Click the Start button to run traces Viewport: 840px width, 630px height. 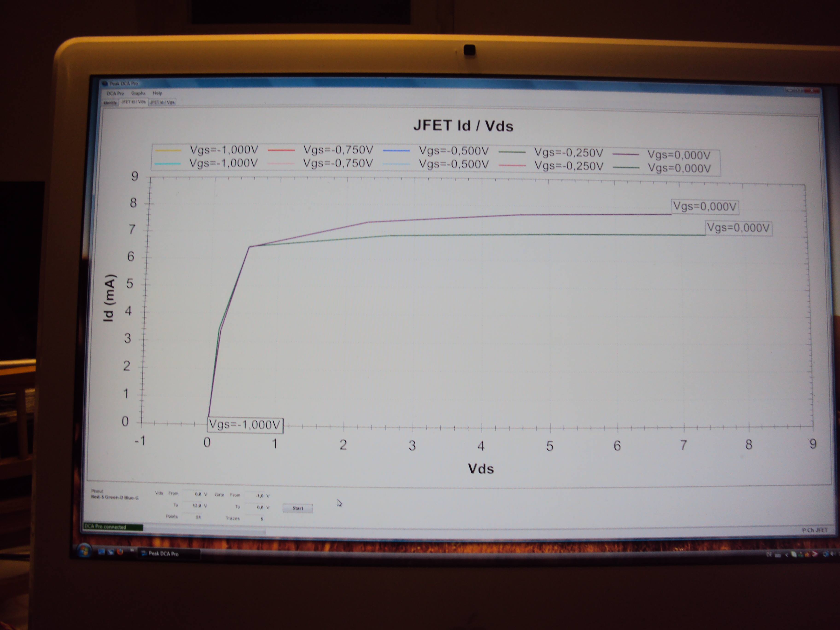coord(298,508)
